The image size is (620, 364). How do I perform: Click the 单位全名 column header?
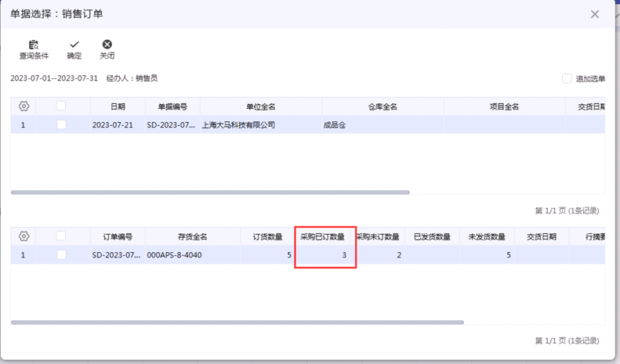(x=260, y=106)
